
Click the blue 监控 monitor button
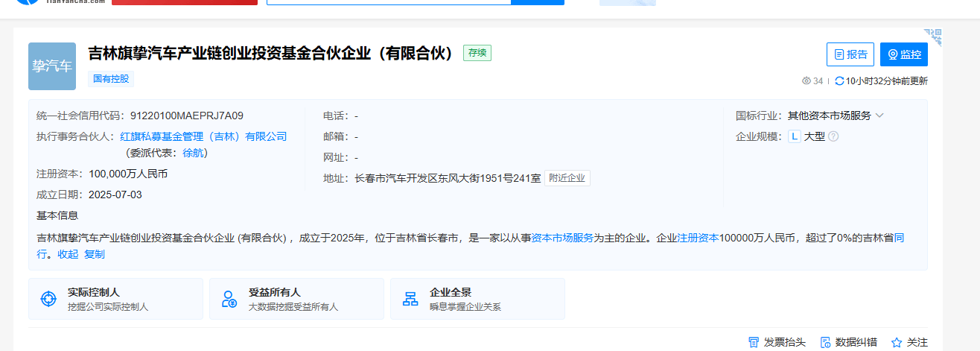pyautogui.click(x=904, y=54)
